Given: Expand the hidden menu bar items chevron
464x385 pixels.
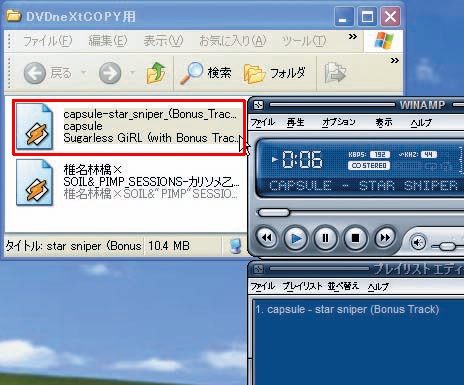Looking at the screenshot, I should [353, 37].
